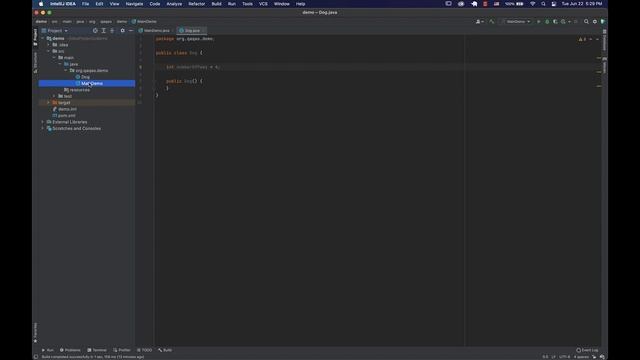This screenshot has width=640, height=360.
Task: Expand the test folder
Action: tap(54, 96)
